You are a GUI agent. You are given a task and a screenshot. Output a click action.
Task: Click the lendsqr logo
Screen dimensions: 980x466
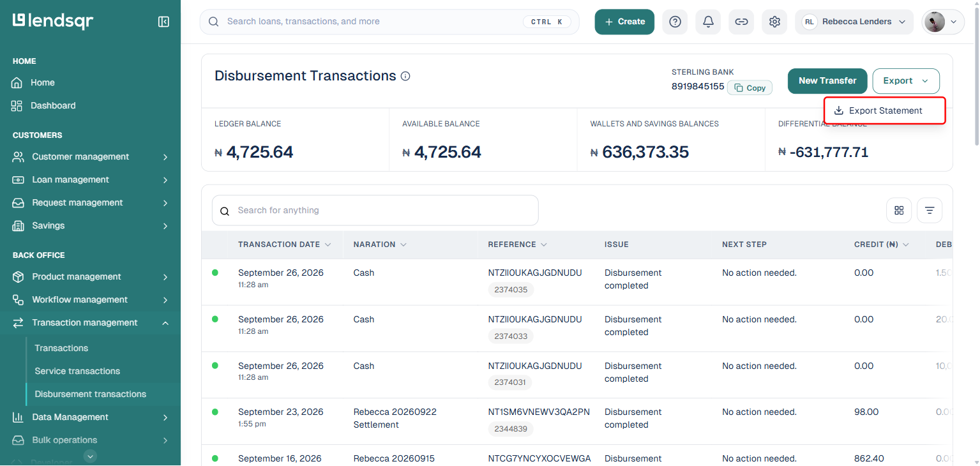pyautogui.click(x=53, y=21)
